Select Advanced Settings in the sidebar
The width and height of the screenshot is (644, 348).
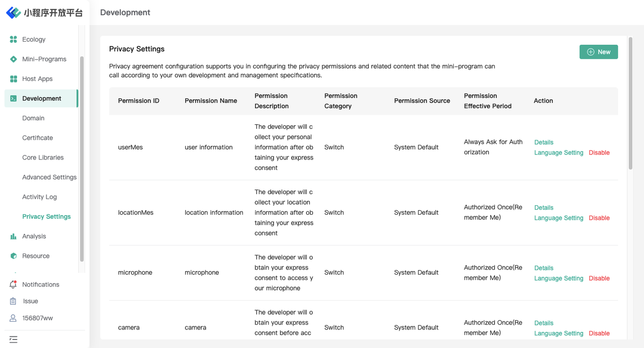(x=49, y=178)
